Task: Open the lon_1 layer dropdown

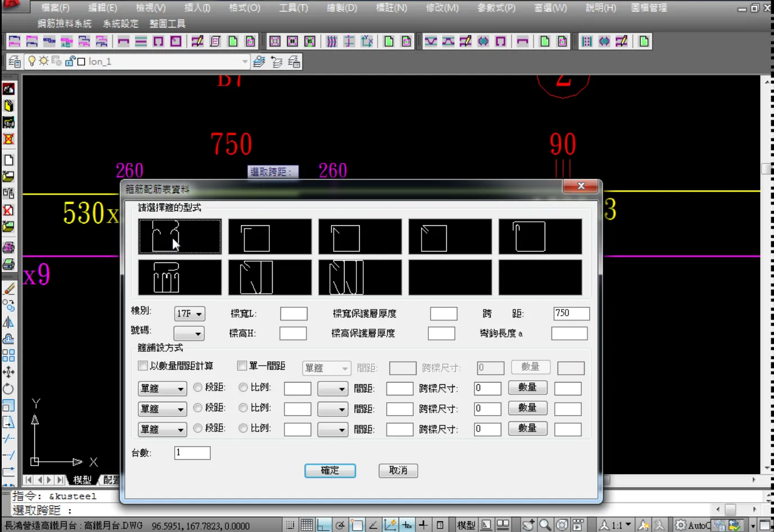Action: (245, 61)
